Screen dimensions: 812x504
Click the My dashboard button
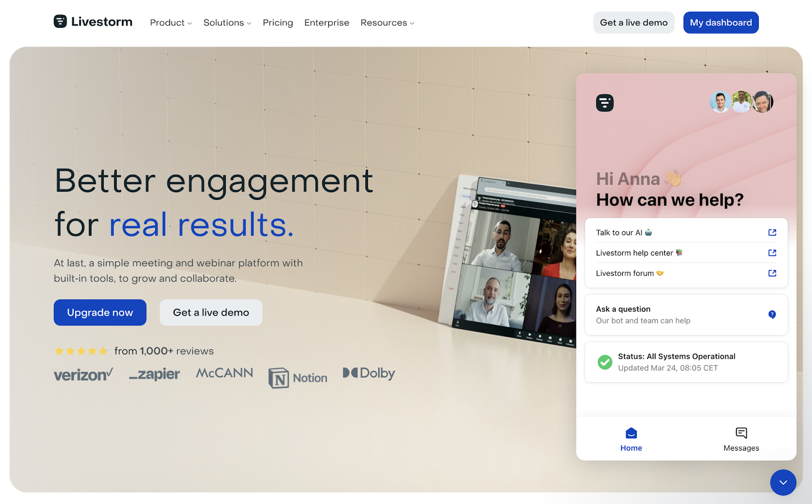click(x=721, y=22)
